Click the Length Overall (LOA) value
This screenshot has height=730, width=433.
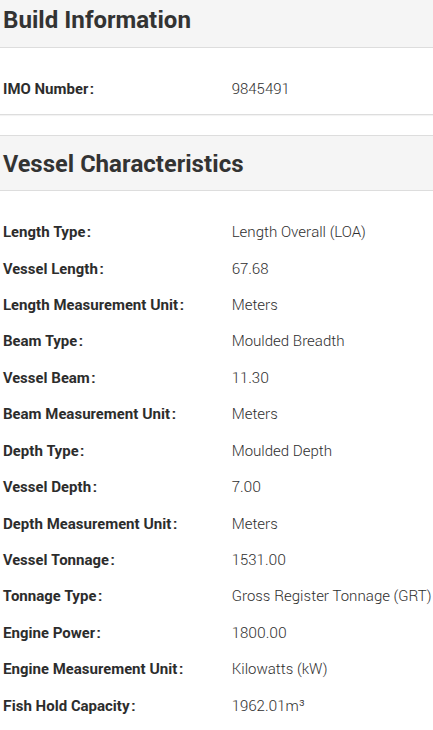[x=298, y=232]
